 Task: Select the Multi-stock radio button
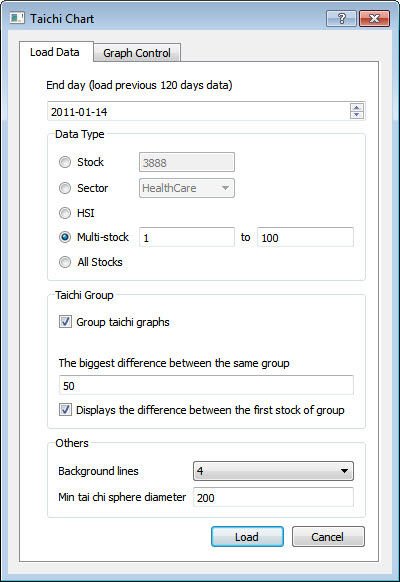click(65, 237)
